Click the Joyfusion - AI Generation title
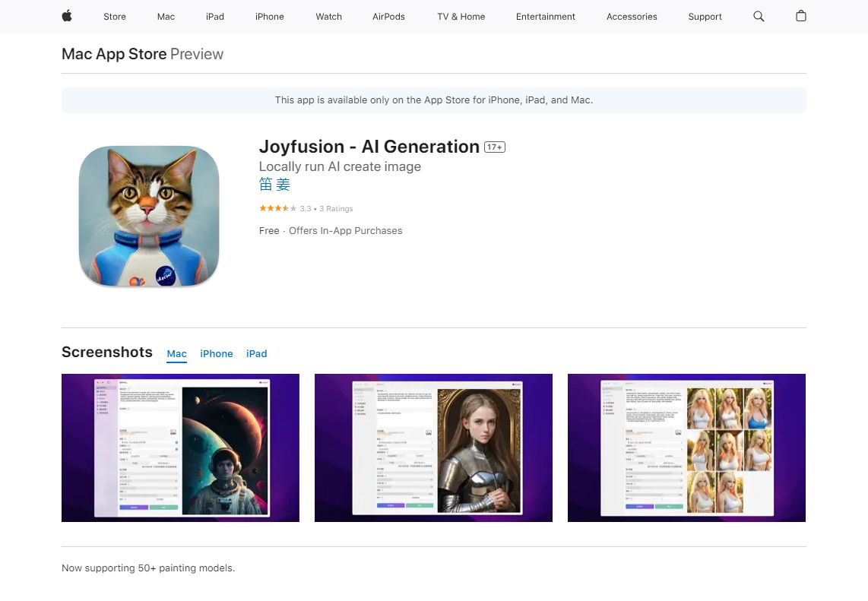The image size is (868, 601). point(369,147)
